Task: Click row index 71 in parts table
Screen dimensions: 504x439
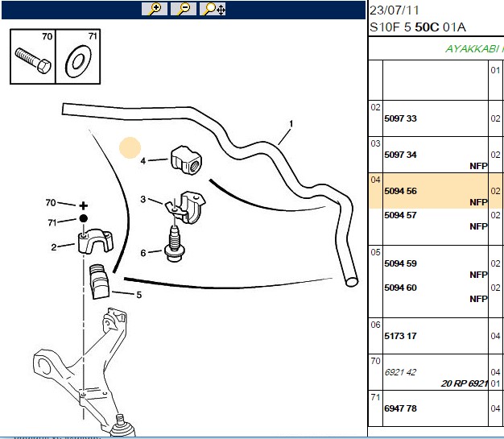Action: click(x=375, y=397)
